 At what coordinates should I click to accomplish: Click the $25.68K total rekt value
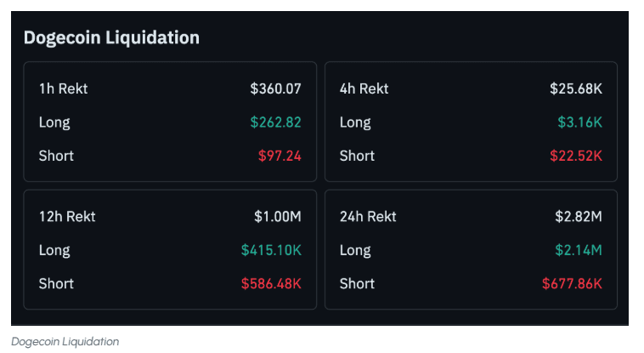575,88
